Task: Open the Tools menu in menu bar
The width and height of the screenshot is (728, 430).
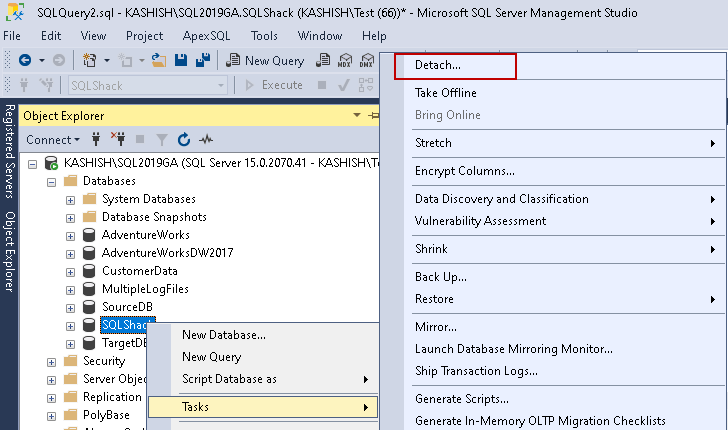Action: pyautogui.click(x=264, y=35)
